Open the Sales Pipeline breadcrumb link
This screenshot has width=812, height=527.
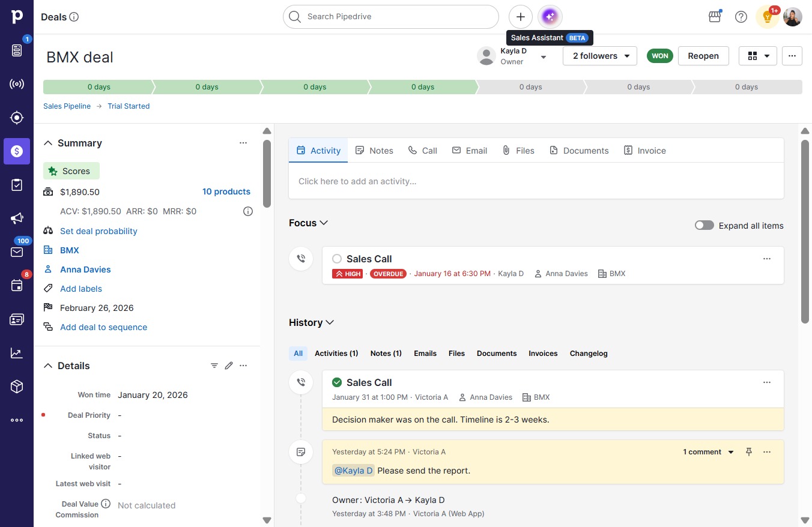(x=67, y=106)
